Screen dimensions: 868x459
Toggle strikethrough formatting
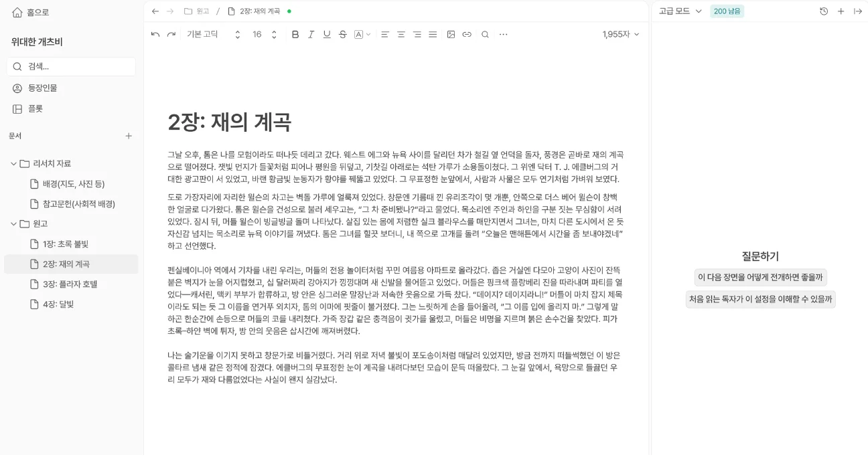343,34
